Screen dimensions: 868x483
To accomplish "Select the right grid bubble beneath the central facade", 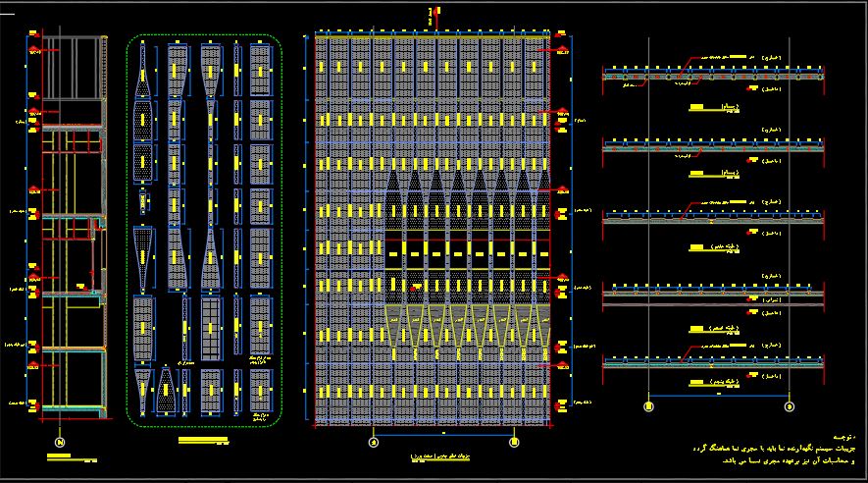I will tap(514, 442).
